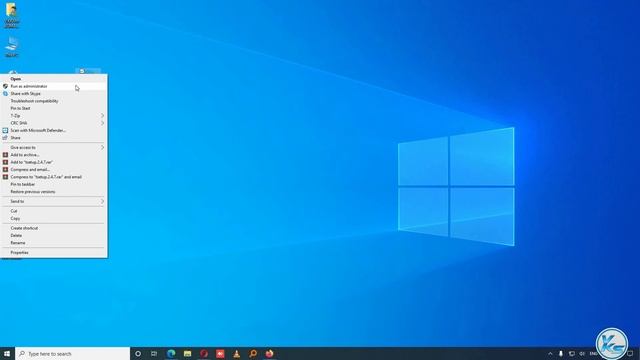Select Run as administrator
Image resolution: width=640 pixels, height=360 pixels.
coord(54,86)
